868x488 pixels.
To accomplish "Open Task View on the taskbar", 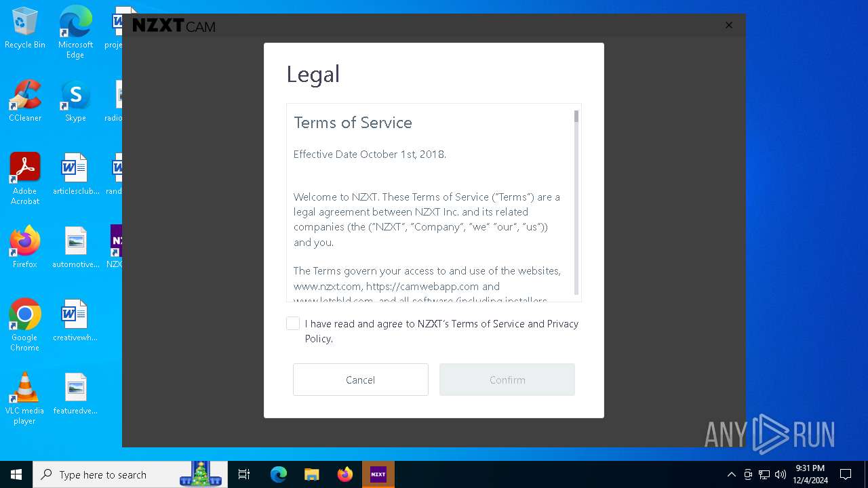I will (x=245, y=474).
